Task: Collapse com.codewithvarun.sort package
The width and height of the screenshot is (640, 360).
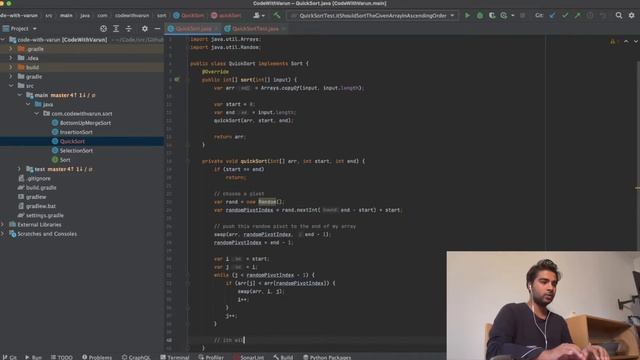Action: coord(36,113)
